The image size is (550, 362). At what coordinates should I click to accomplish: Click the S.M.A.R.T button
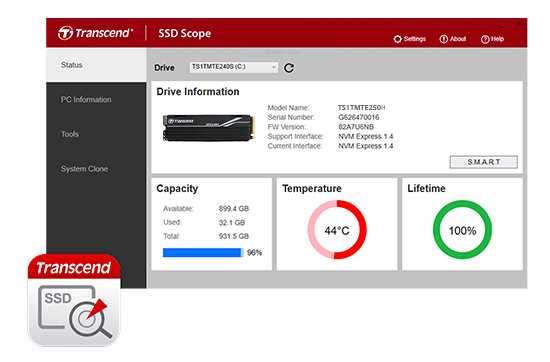484,162
